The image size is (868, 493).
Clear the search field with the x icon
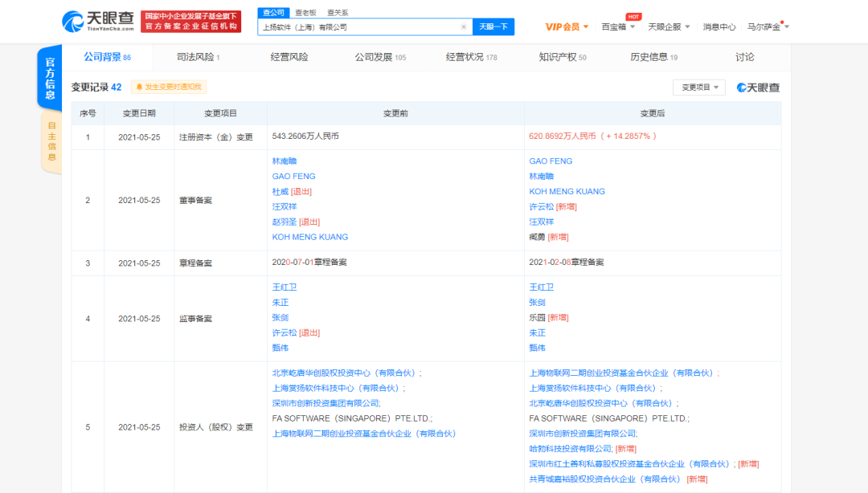[x=464, y=26]
